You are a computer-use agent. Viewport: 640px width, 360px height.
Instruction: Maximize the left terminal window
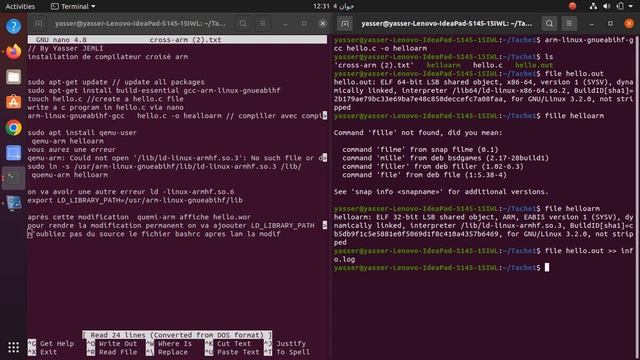[304, 24]
